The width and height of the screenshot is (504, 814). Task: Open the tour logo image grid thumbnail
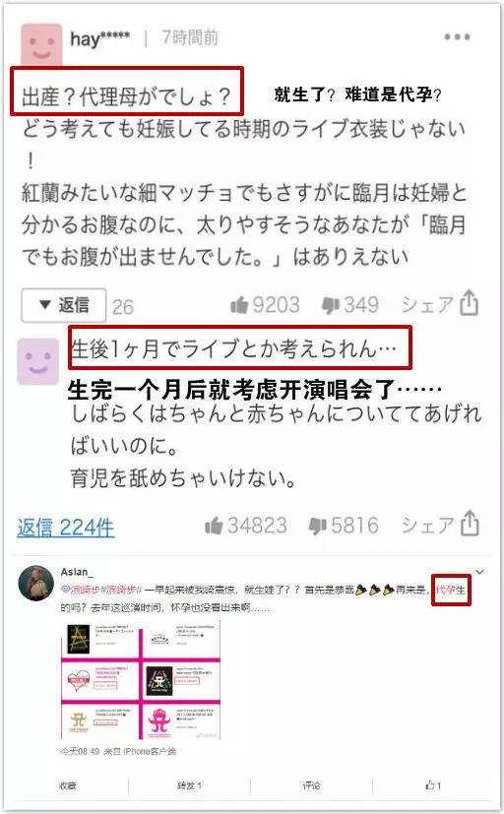click(141, 680)
